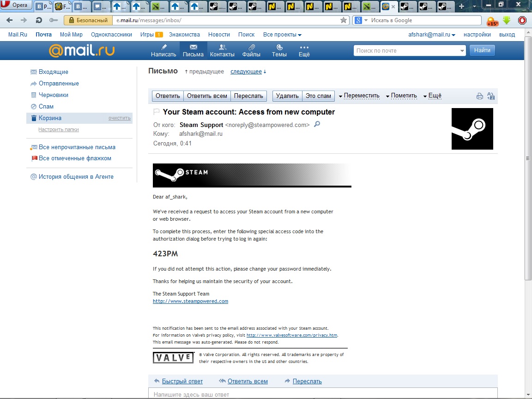Screen dimensions: 532x399
Task: Go to следующее letter link
Action: click(246, 72)
